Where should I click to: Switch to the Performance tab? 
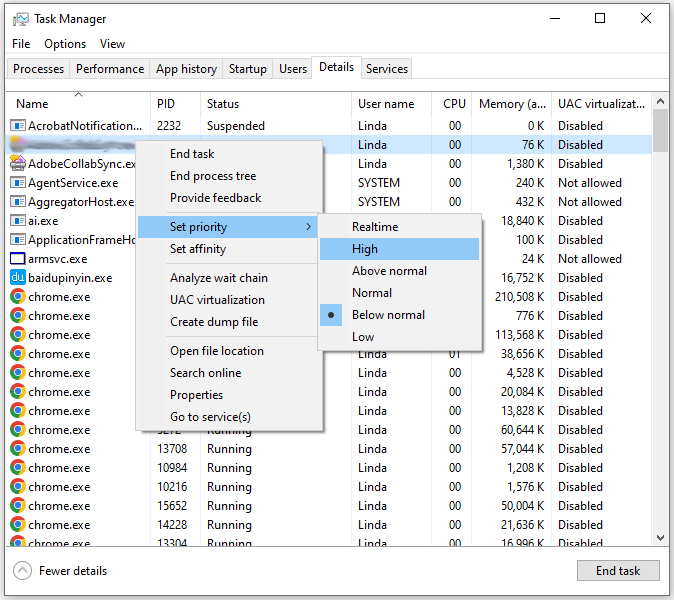[110, 69]
